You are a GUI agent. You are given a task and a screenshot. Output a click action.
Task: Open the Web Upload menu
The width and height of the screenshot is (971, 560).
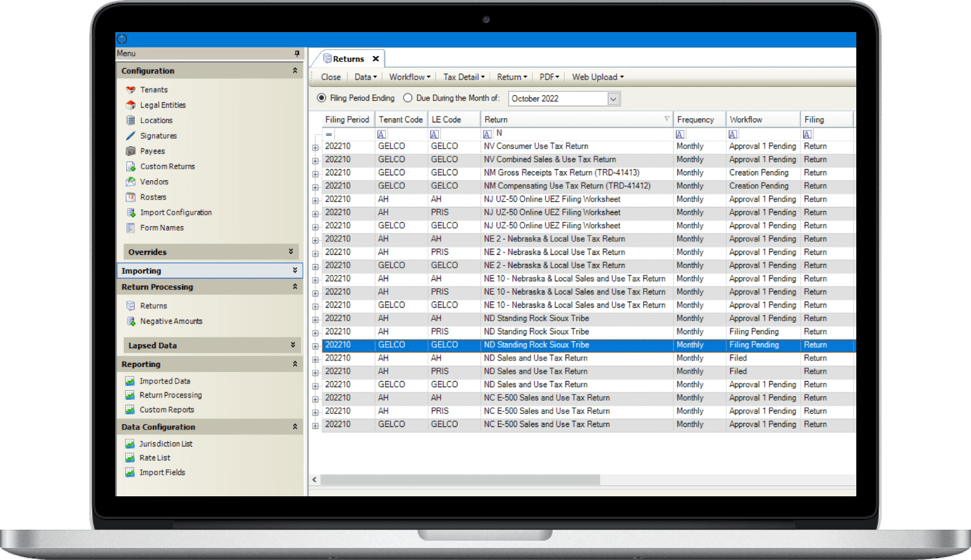(598, 77)
